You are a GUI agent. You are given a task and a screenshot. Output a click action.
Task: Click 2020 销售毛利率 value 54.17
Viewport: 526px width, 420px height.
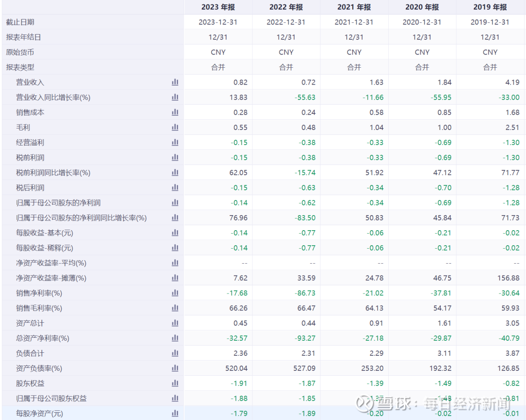pos(442,308)
